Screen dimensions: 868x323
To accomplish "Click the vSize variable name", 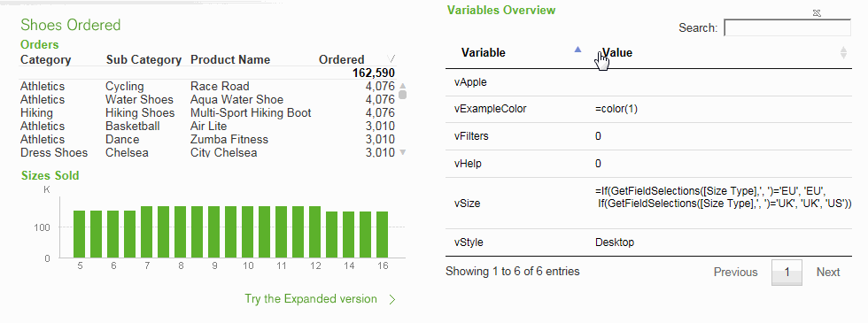I will point(468,204).
